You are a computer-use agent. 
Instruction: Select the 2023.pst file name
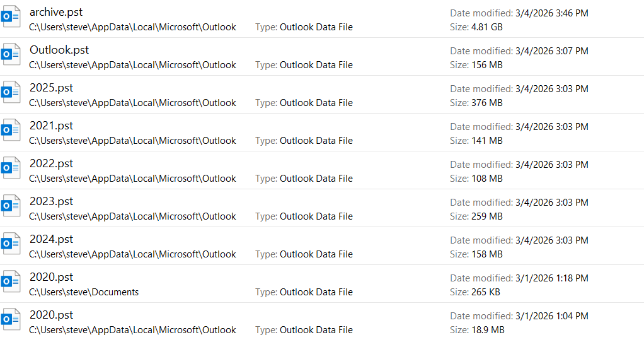(x=51, y=201)
